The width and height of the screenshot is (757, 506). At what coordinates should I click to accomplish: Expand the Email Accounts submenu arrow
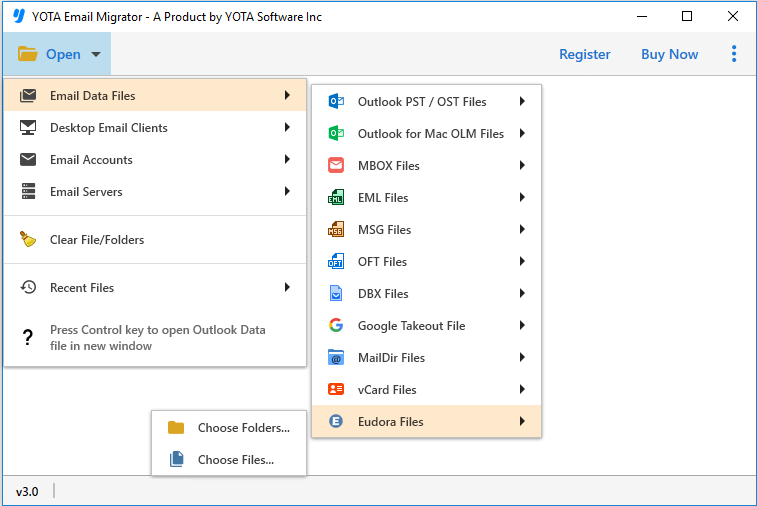pos(287,159)
